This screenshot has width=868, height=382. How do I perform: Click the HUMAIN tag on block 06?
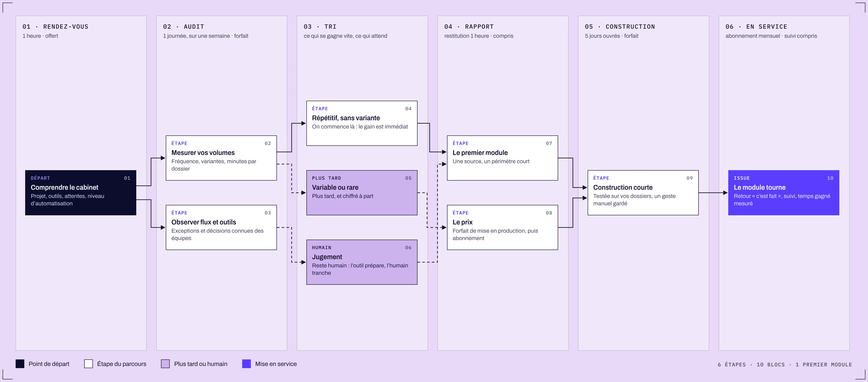tap(321, 247)
